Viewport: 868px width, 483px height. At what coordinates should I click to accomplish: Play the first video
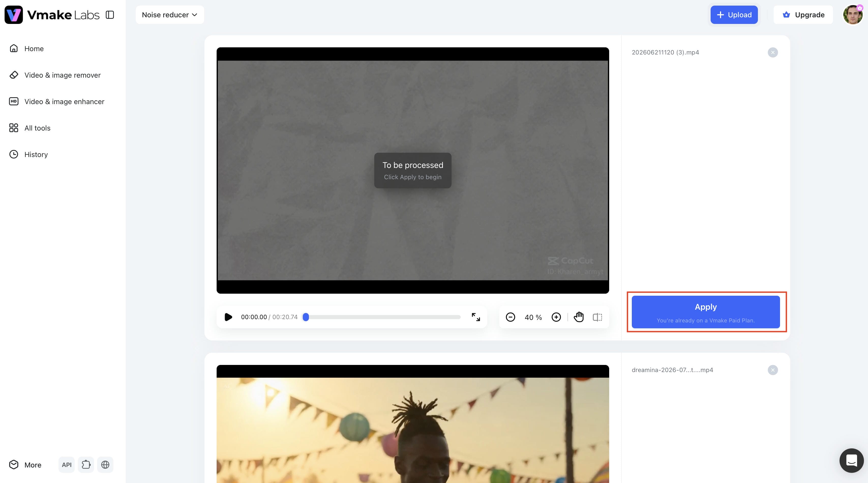228,317
